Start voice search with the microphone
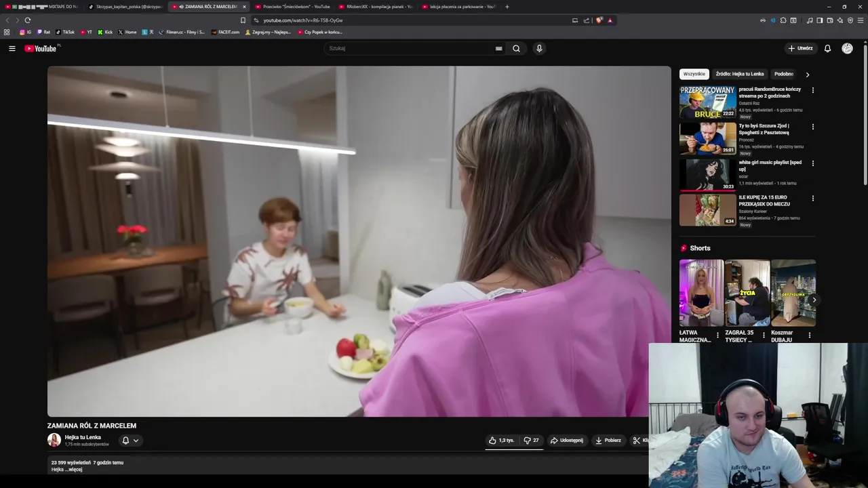868x488 pixels. click(x=539, y=48)
